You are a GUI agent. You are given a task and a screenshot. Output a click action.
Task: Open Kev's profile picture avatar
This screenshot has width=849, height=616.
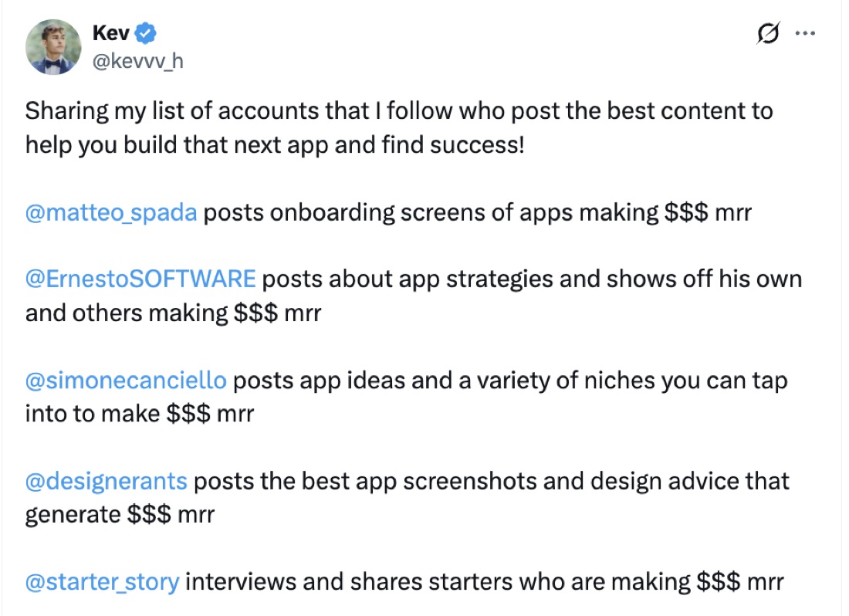coord(53,47)
